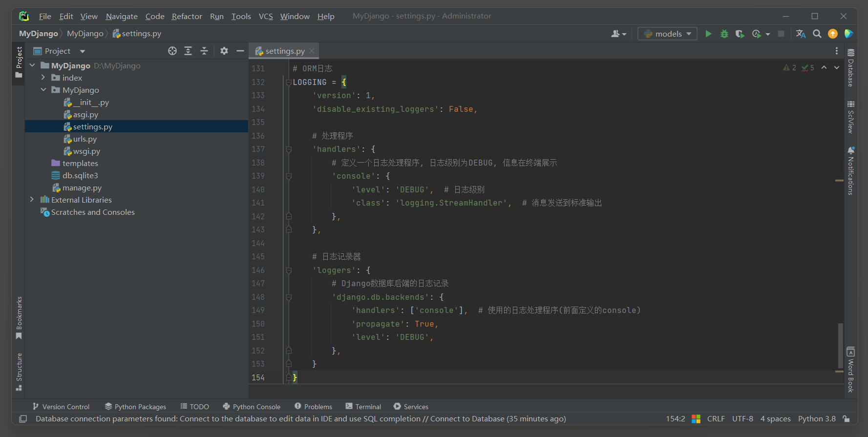Open the File menu
Viewport: 868px width, 437px height.
point(45,16)
